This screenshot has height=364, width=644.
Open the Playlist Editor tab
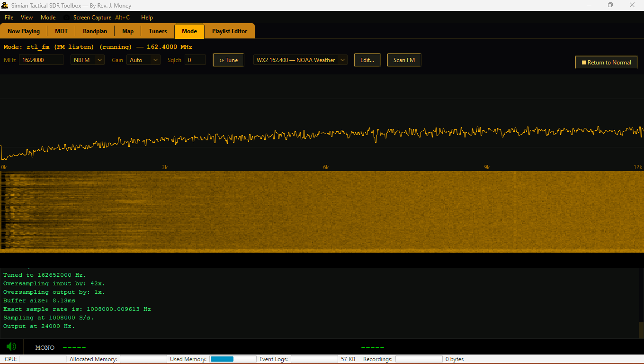tap(230, 31)
